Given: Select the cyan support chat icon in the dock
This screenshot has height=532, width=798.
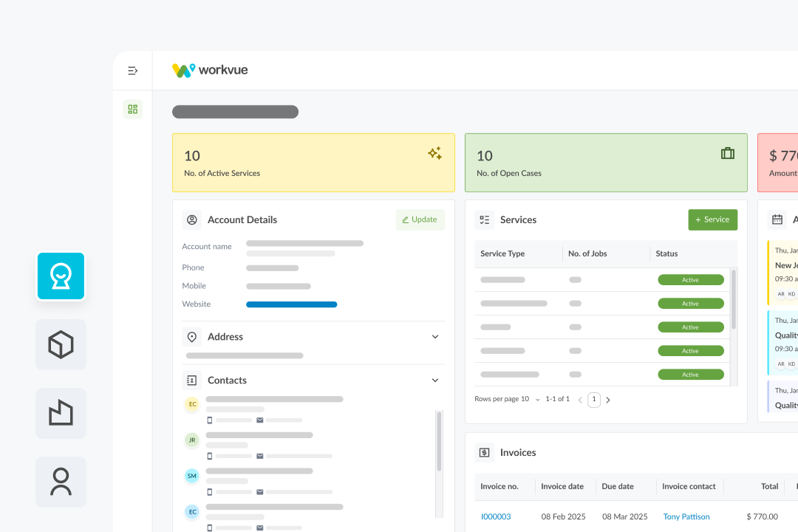Looking at the screenshot, I should 61,276.
